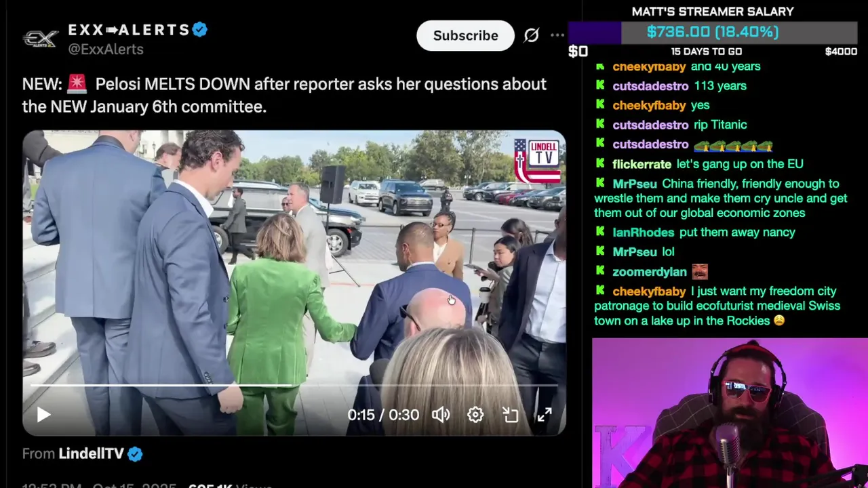Click the siren emoji in the tweet

77,83
